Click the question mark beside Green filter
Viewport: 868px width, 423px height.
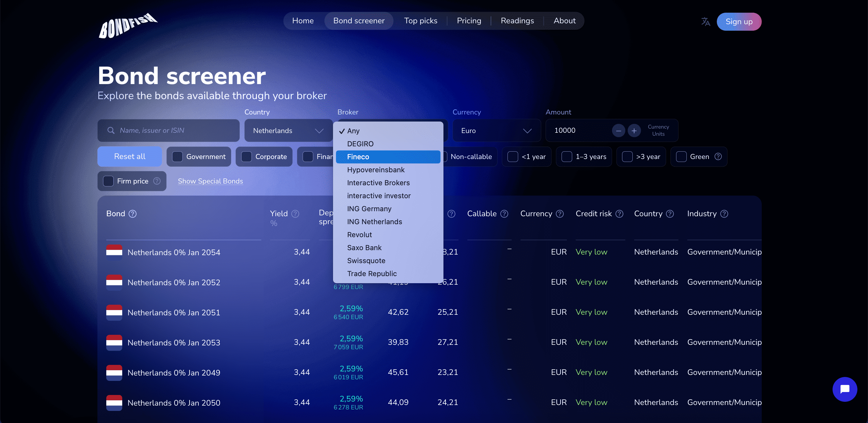tap(718, 156)
